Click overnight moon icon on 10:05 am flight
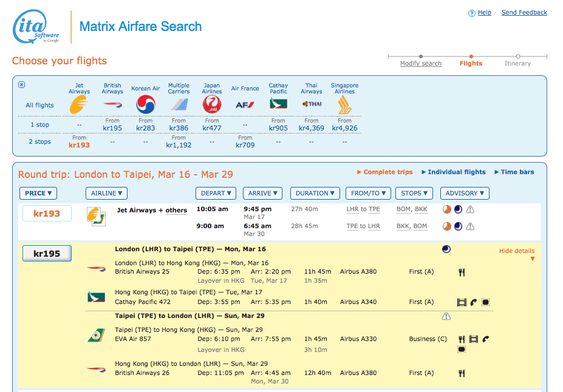This screenshot has height=392, width=563. point(458,209)
